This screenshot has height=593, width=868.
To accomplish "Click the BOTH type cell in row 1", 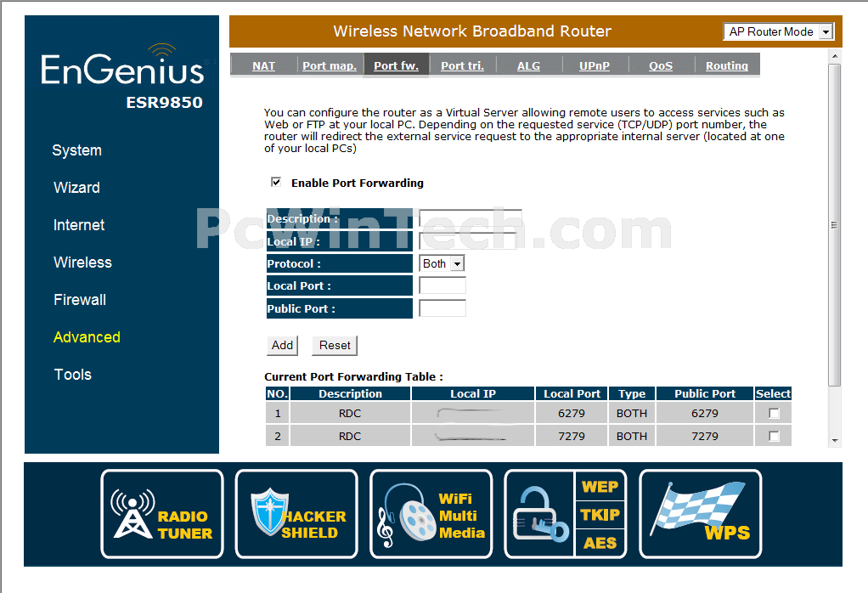I will (x=632, y=413).
